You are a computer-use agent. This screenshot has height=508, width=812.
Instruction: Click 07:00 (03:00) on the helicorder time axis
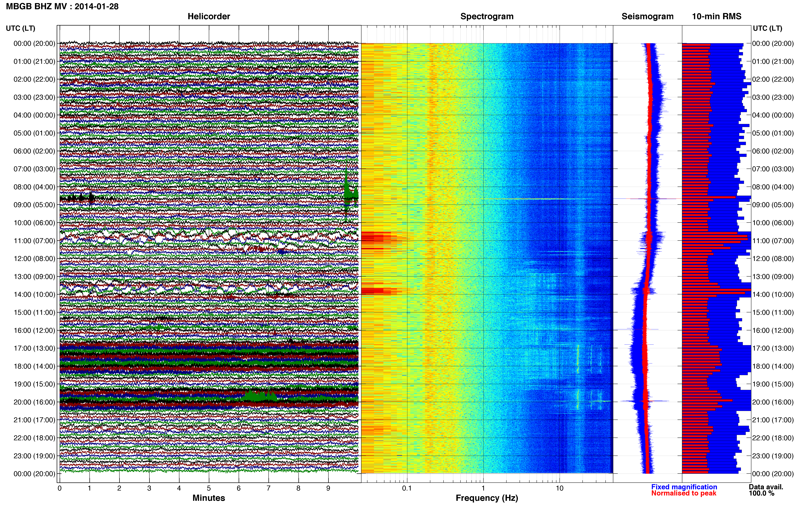click(x=34, y=169)
